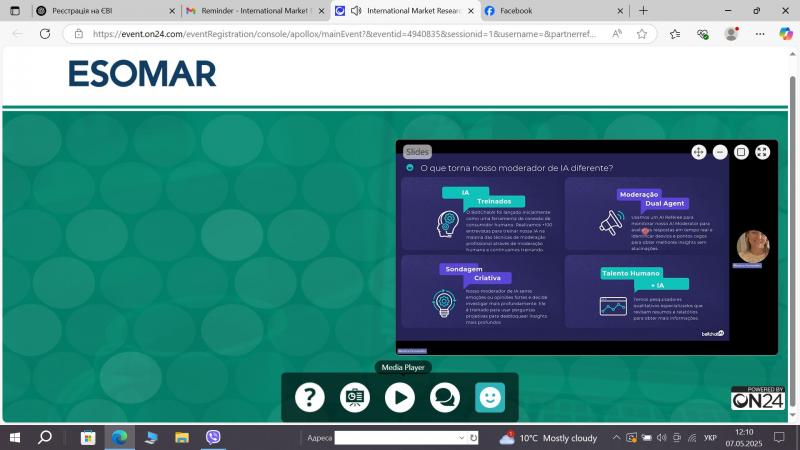Add page to favorites star icon
Image resolution: width=800 pixels, height=450 pixels.
641,34
